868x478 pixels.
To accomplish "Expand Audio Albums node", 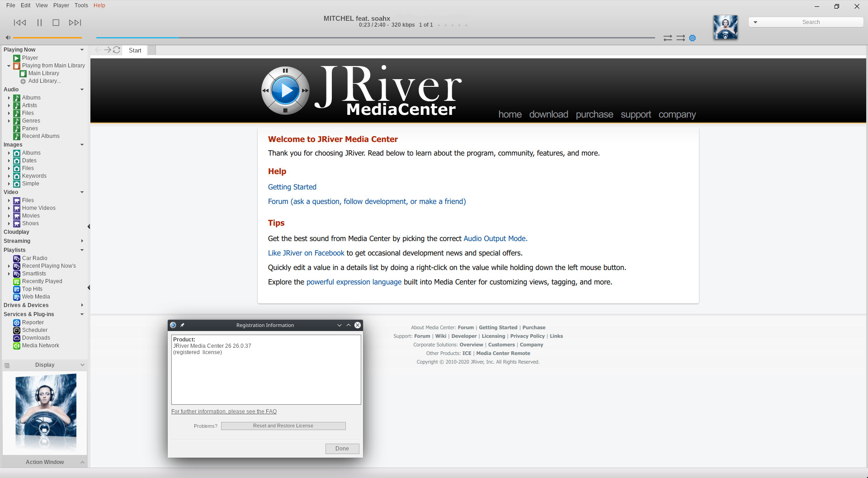I will coord(9,98).
